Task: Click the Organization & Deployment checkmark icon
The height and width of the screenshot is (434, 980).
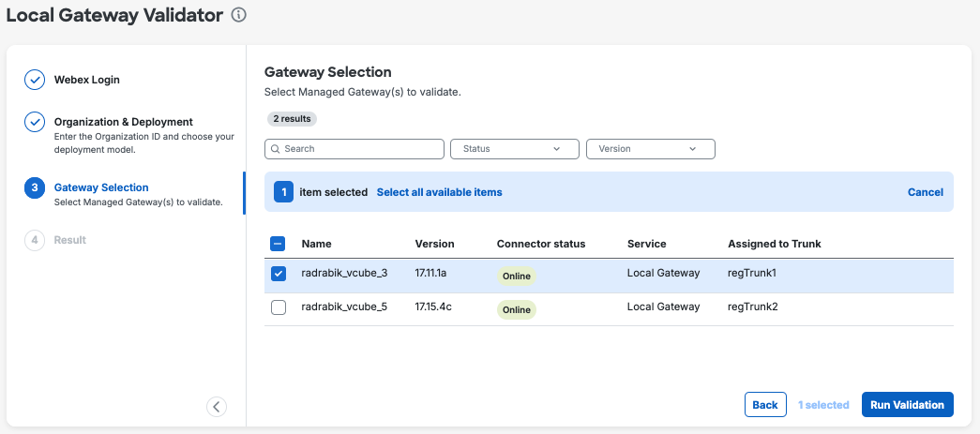Action: pos(35,122)
